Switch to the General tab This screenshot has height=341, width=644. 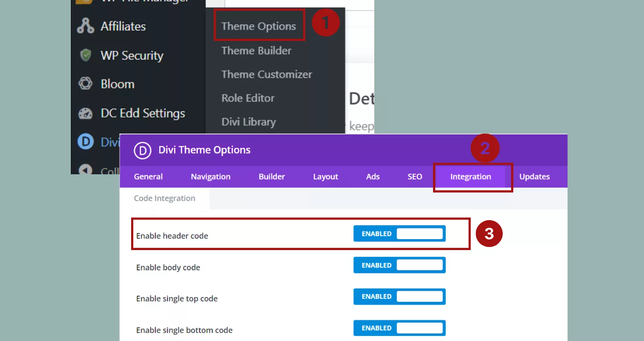pos(148,177)
